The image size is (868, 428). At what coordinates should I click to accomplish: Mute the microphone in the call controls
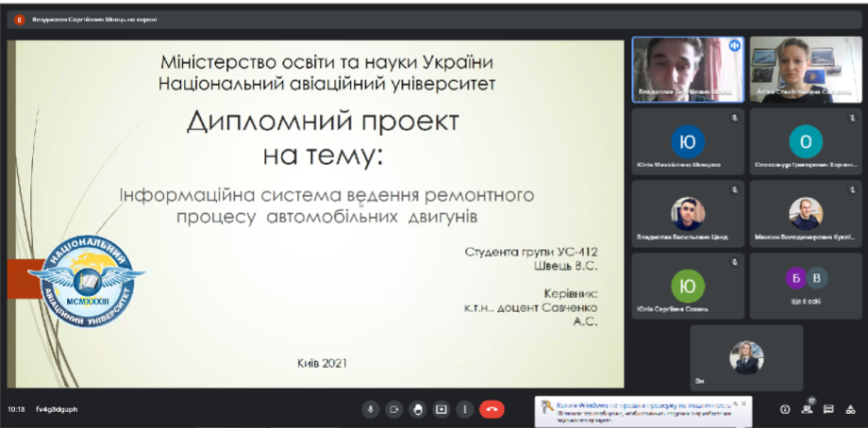[371, 409]
